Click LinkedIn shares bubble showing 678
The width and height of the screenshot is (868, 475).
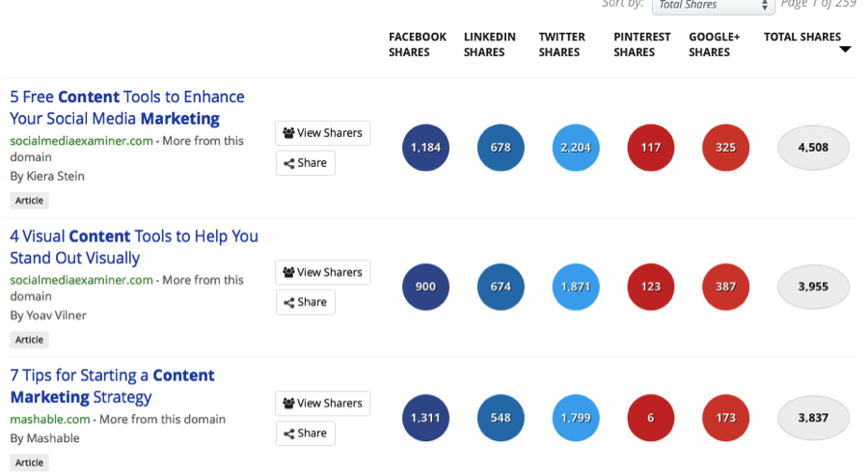(x=501, y=148)
